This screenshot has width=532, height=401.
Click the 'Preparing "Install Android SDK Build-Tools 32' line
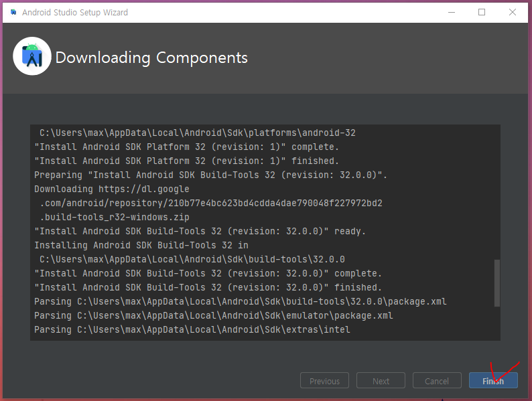click(210, 175)
